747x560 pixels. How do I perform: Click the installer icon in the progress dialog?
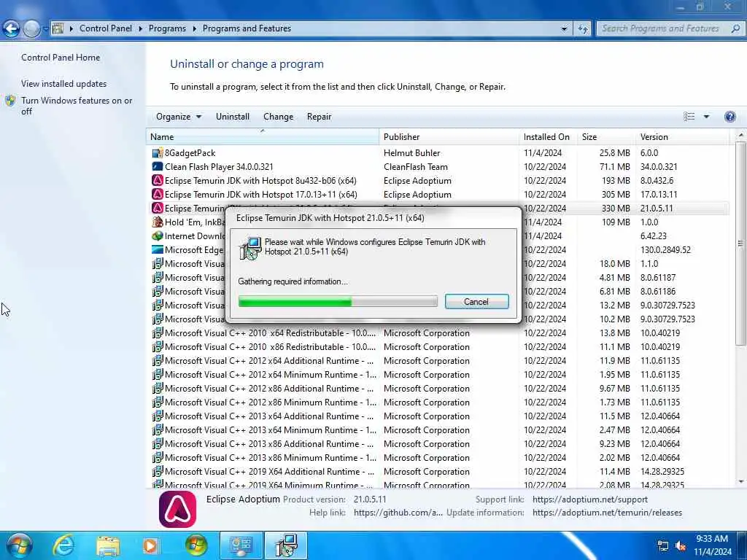point(250,248)
